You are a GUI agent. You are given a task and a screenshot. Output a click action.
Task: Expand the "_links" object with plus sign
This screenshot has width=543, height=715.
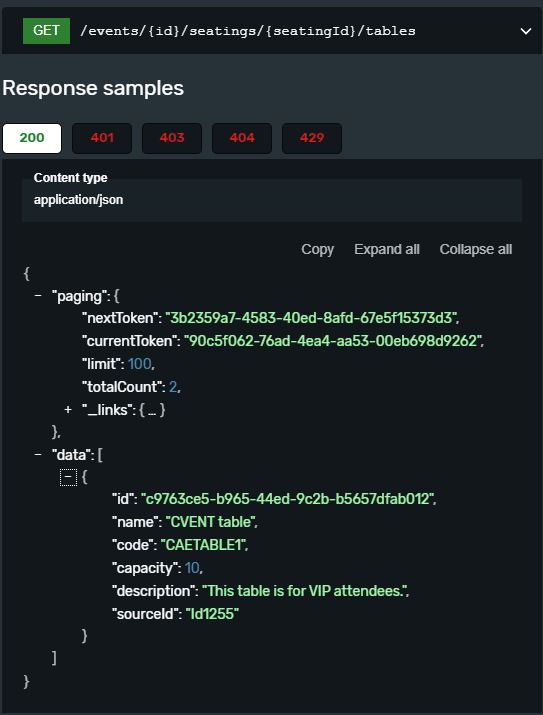pos(68,410)
